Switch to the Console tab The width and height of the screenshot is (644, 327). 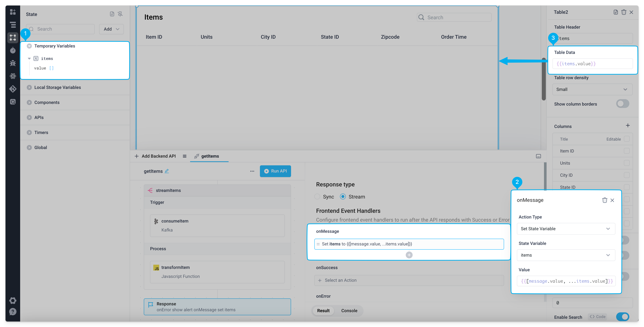coord(349,311)
